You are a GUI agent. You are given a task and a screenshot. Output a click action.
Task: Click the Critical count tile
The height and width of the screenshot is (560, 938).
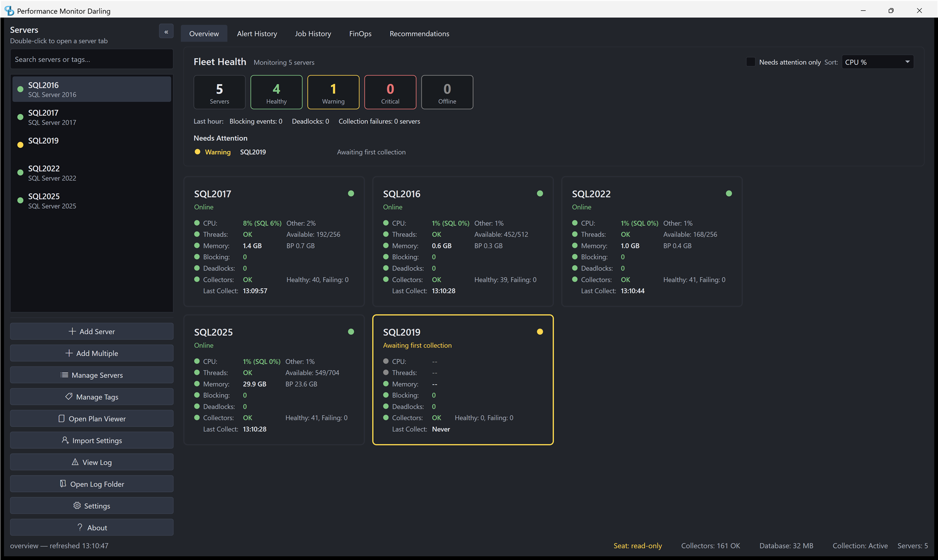coord(390,92)
